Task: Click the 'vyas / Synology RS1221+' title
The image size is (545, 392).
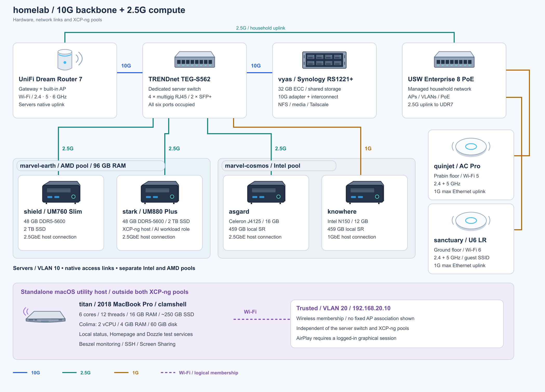Action: coord(316,79)
